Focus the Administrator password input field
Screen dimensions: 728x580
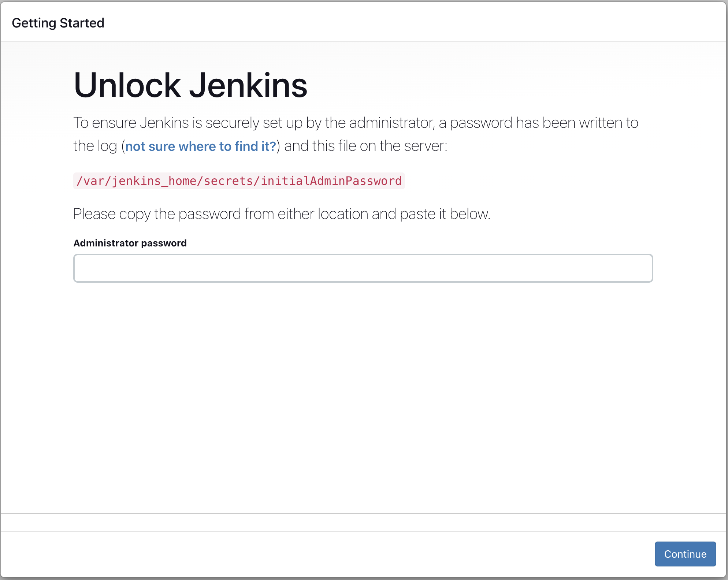click(x=363, y=268)
